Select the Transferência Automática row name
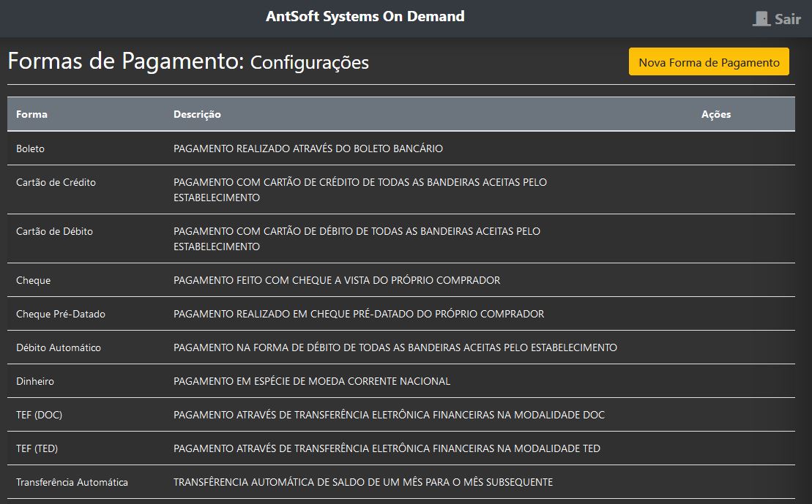The height and width of the screenshot is (504, 812). coord(72,482)
